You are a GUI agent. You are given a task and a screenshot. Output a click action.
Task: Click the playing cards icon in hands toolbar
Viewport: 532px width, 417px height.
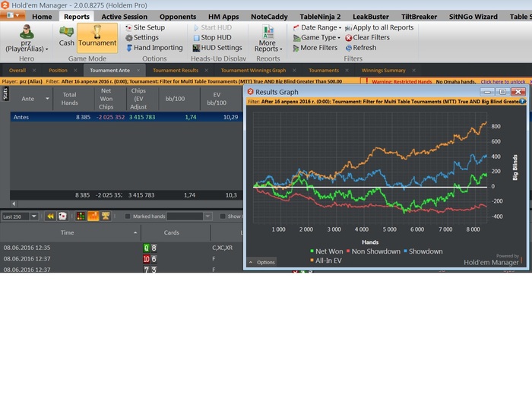pyautogui.click(x=63, y=216)
